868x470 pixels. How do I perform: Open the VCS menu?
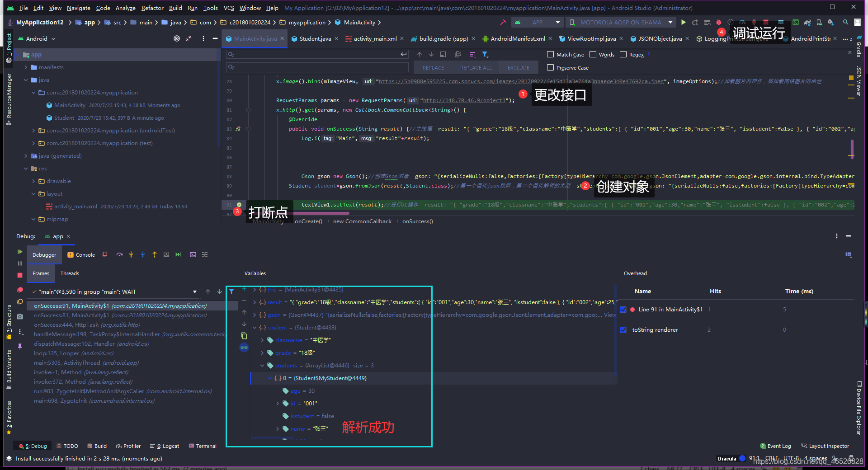[229, 8]
